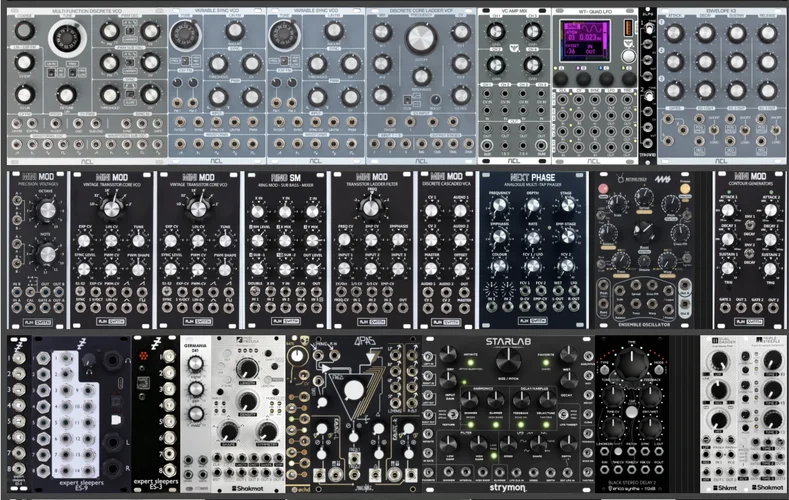Click the BLACK STEREO DELAY 2 label
The image size is (789, 500).
click(631, 482)
